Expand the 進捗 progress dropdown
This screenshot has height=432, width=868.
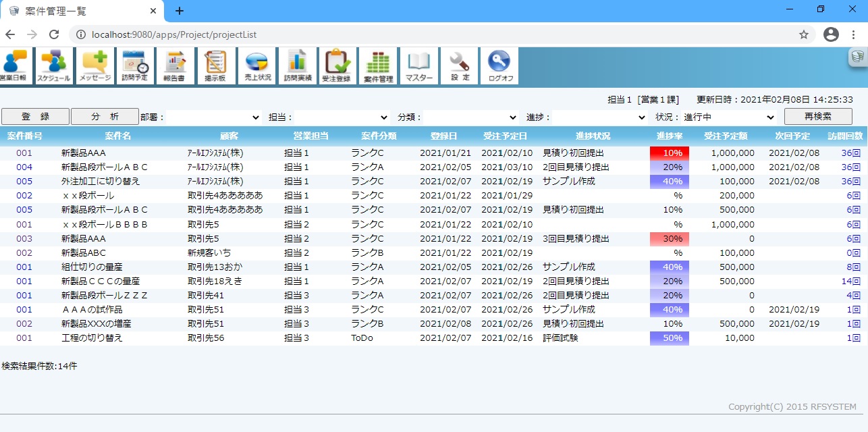tap(599, 117)
